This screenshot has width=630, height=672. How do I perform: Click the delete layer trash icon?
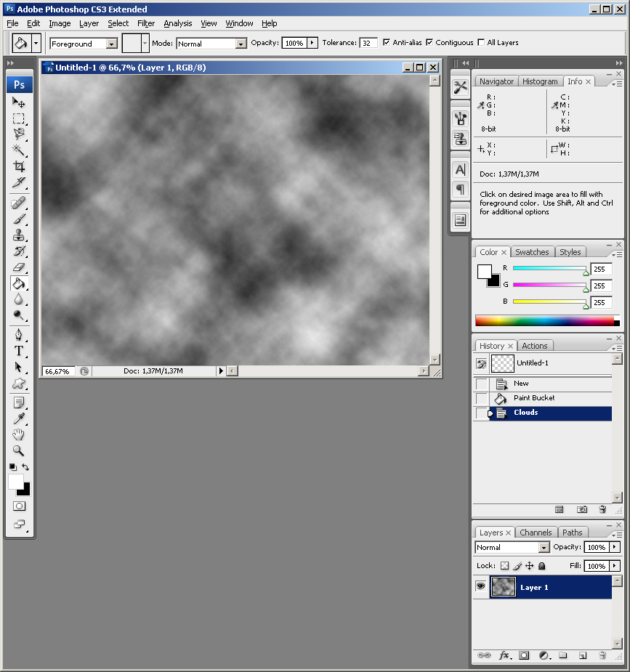[602, 655]
